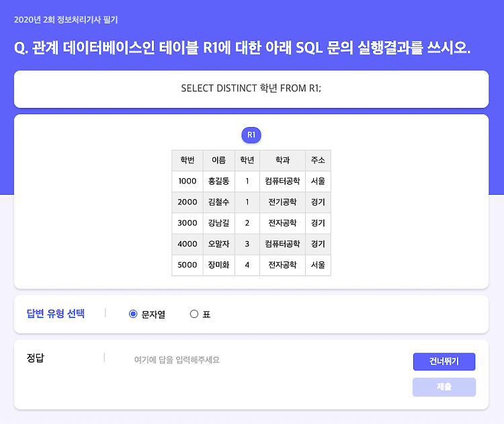504x424 pixels.
Task: Click the SQL statement SELECT DISTINCT box
Action: pyautogui.click(x=251, y=89)
